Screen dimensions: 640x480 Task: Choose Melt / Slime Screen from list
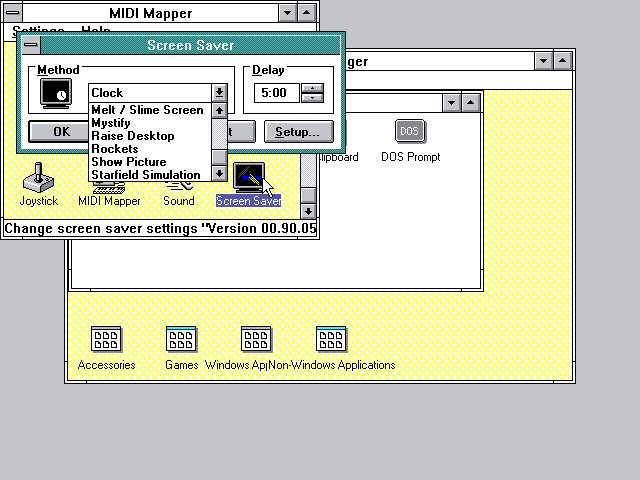pyautogui.click(x=150, y=110)
